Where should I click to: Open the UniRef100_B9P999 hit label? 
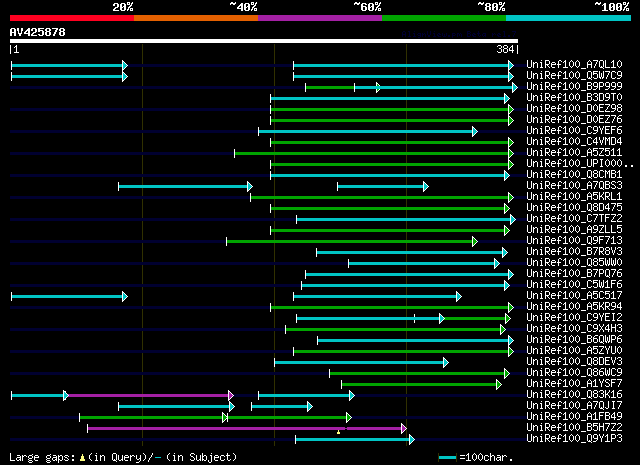pyautogui.click(x=574, y=86)
